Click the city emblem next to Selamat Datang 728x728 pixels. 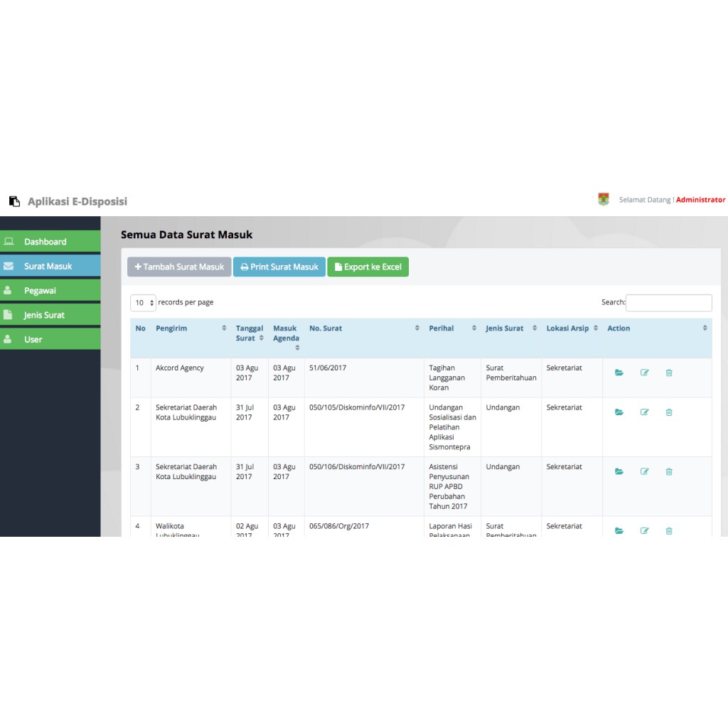click(604, 200)
